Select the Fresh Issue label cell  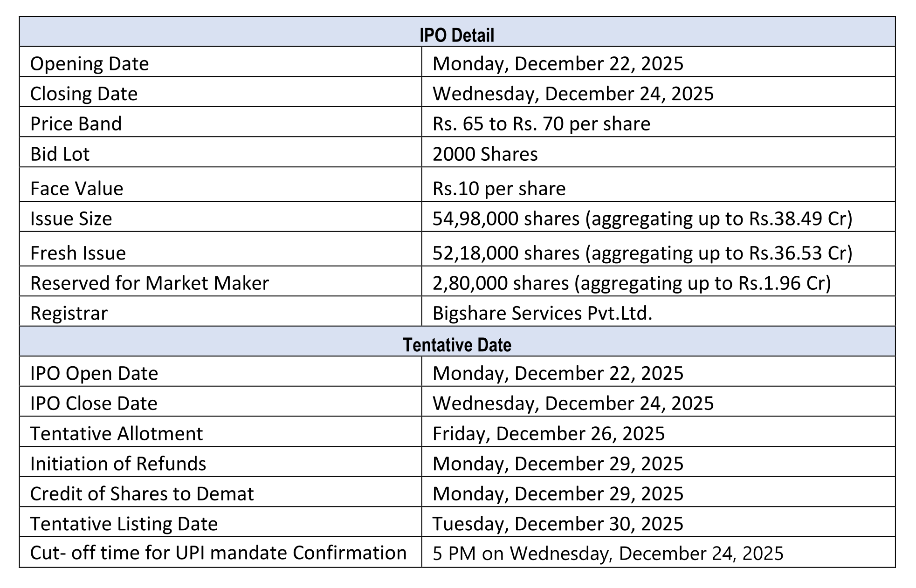coord(78,253)
